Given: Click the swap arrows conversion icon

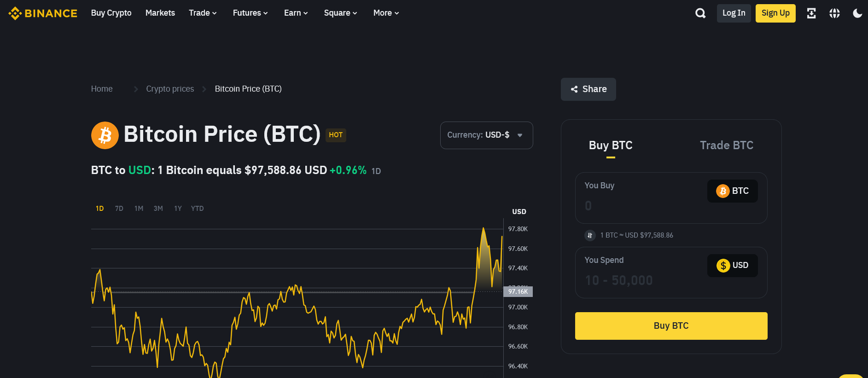Looking at the screenshot, I should [x=590, y=235].
